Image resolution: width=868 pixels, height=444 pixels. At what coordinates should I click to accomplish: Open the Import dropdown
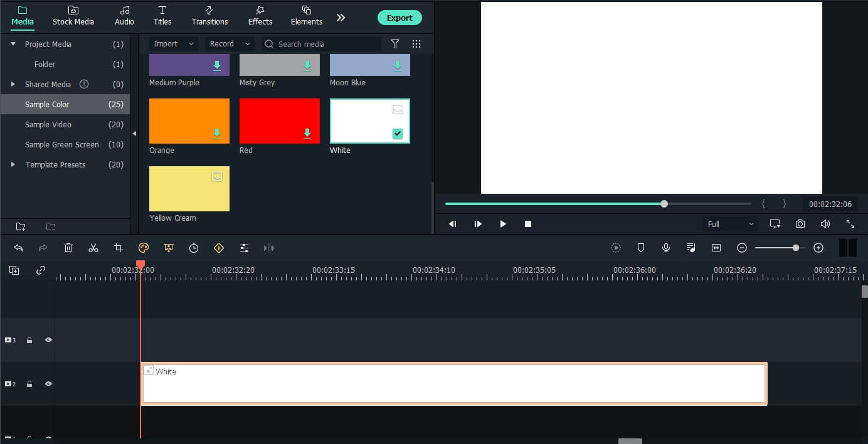174,44
